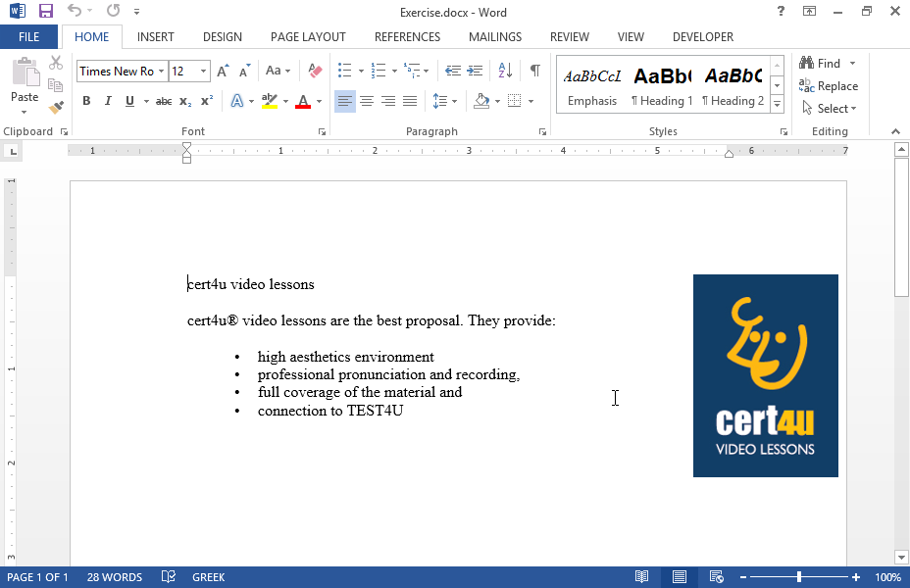Image resolution: width=910 pixels, height=588 pixels.
Task: Click the Copy icon
Action: (56, 85)
